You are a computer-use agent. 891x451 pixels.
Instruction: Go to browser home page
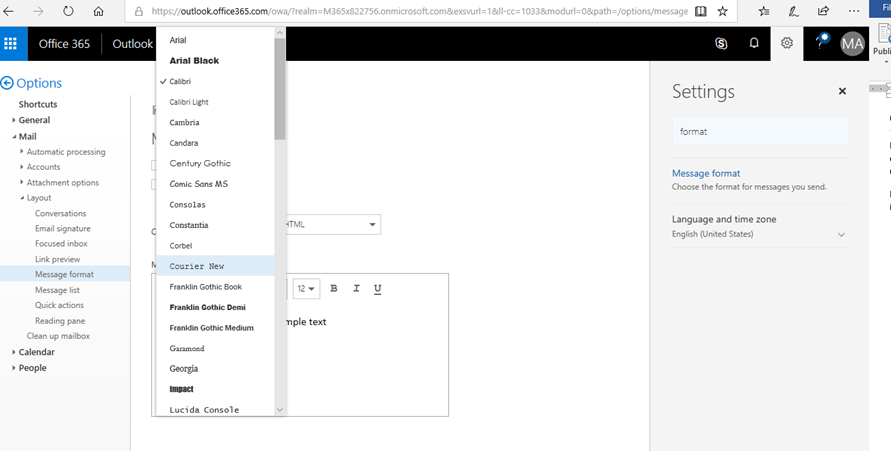tap(98, 11)
